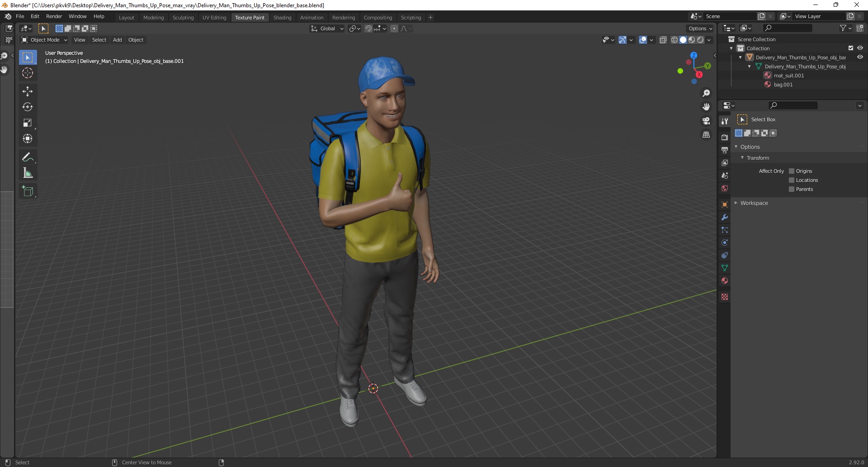Select the Add Cube tool
Image resolution: width=868 pixels, height=467 pixels.
coord(28,191)
